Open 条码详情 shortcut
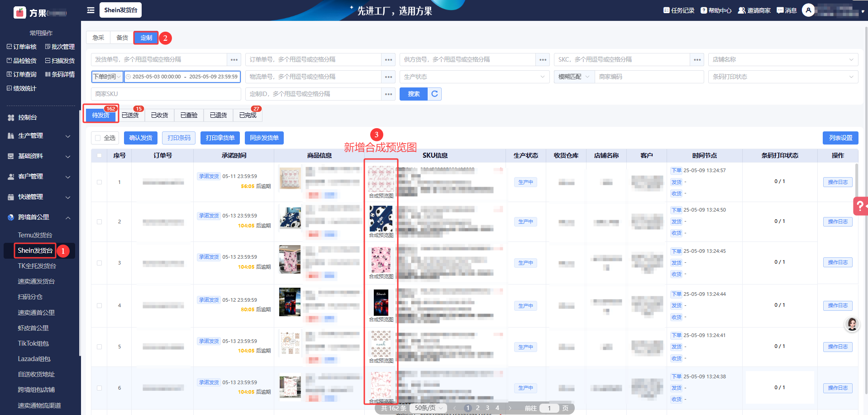 (60, 74)
